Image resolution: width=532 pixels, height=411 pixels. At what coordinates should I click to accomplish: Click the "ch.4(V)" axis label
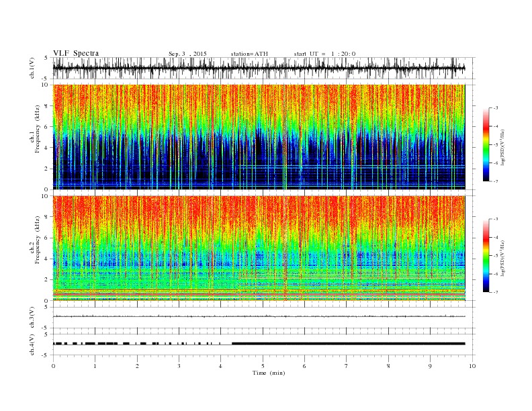(32, 345)
